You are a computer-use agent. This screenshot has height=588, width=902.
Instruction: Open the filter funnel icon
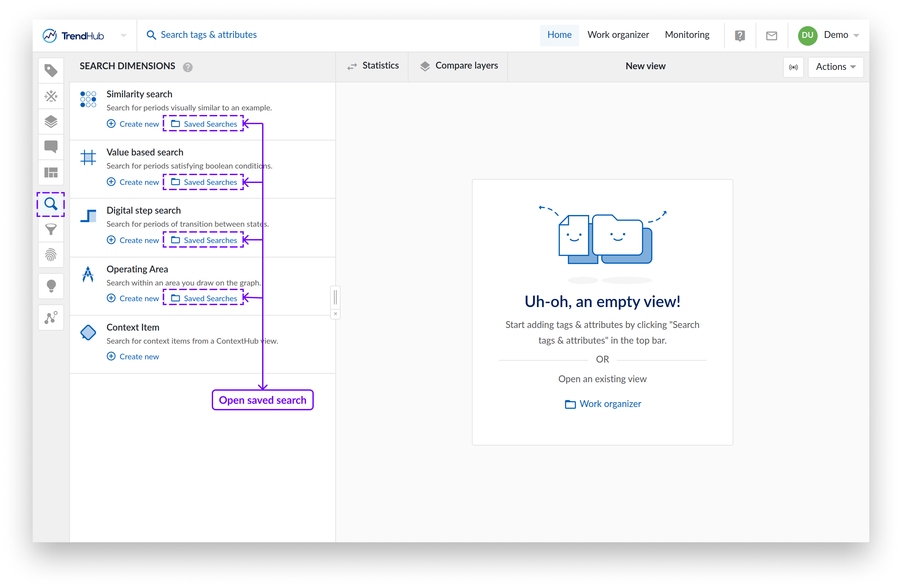(51, 230)
